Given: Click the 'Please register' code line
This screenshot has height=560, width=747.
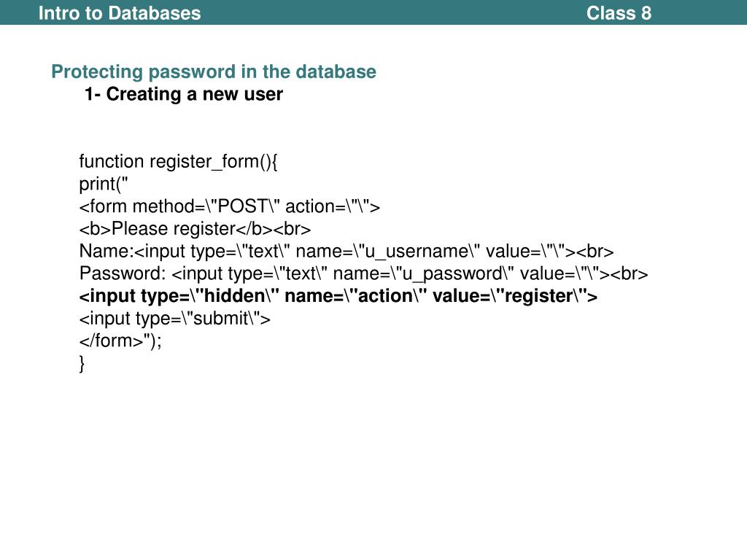Looking at the screenshot, I should (195, 229).
